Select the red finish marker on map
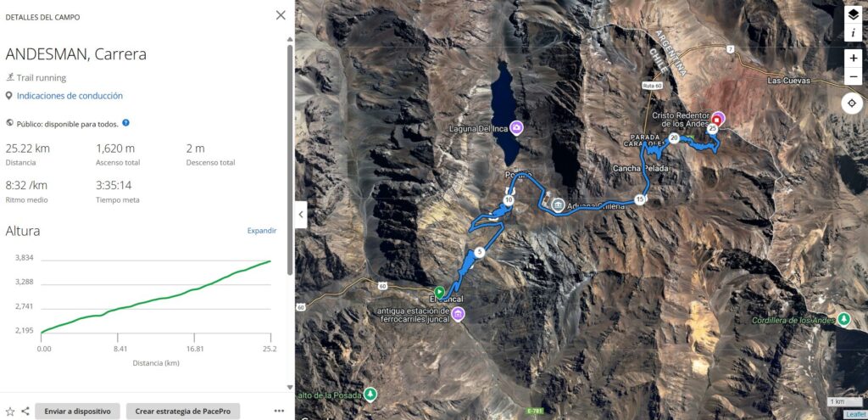868x420 pixels. coord(717,119)
